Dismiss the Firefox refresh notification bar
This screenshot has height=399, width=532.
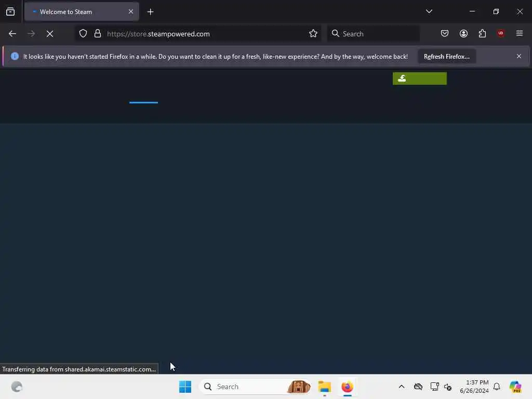pos(519,56)
